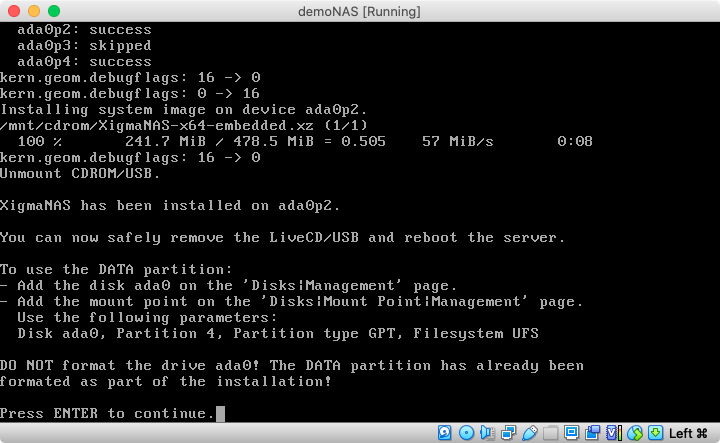Viewport: 720px width, 443px height.
Task: Maximize the demoNAS VM window
Action: pos(54,11)
